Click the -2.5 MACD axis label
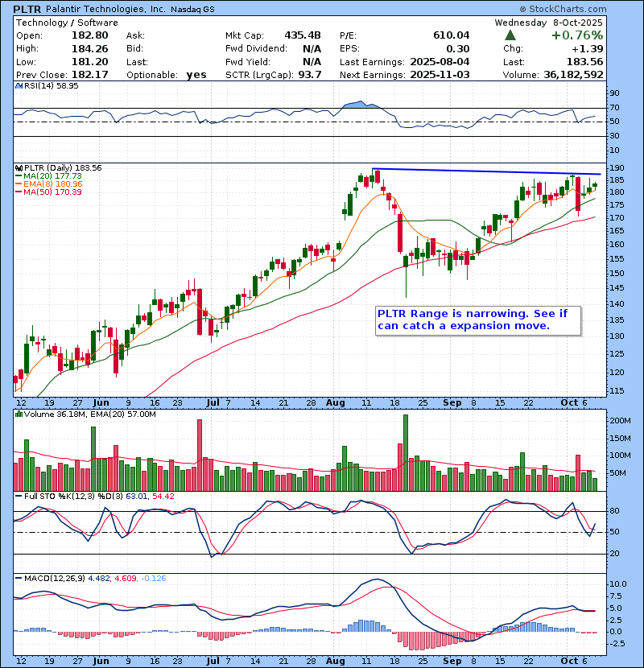 pos(618,643)
